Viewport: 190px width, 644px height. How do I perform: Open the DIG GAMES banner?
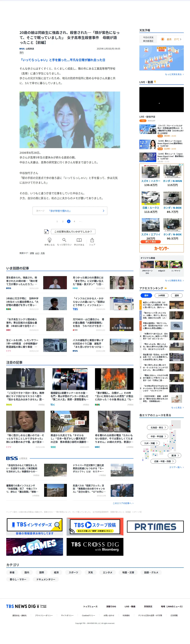tap(34, 547)
